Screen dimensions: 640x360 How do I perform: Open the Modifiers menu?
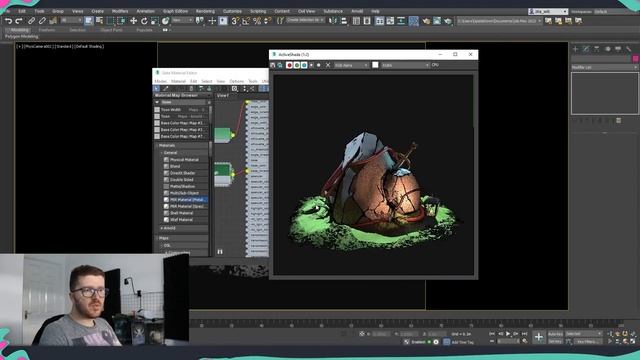[x=120, y=11]
